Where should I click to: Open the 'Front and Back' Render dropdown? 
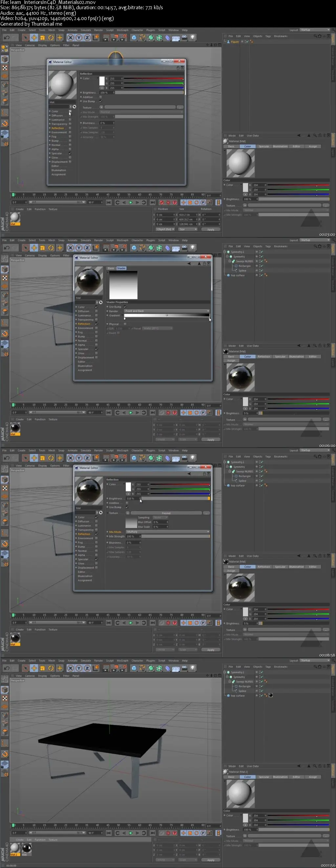point(167,311)
